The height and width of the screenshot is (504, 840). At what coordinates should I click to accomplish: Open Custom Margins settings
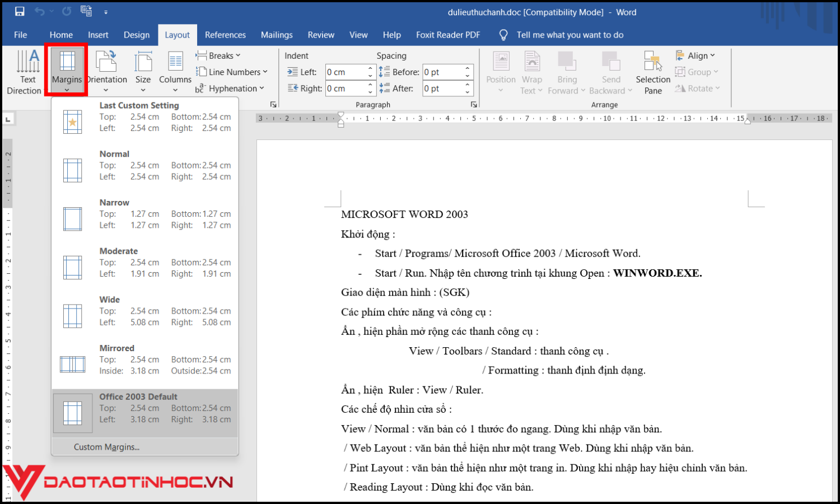106,446
